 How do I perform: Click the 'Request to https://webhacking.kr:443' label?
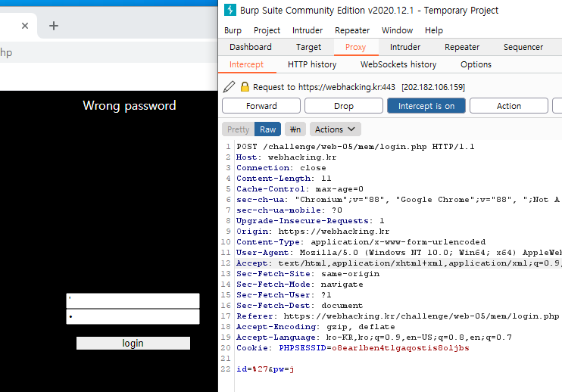point(324,87)
